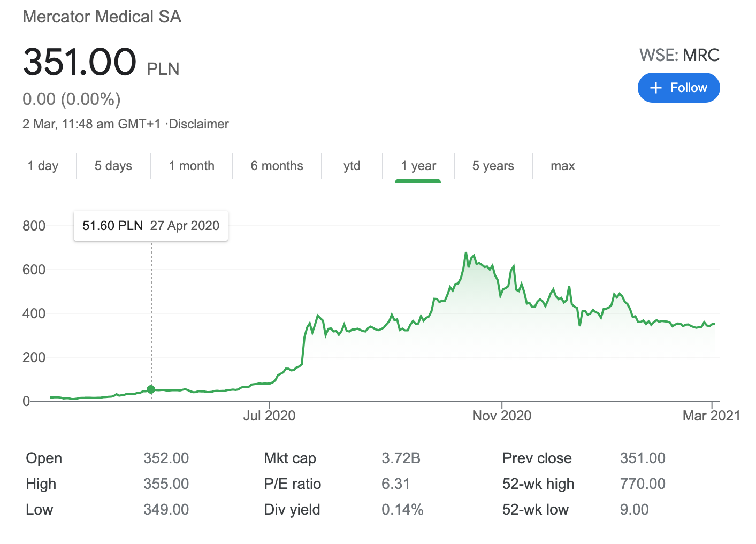Image resolution: width=756 pixels, height=544 pixels.
Task: Click the PLN currency label beside the price
Action: (x=163, y=69)
